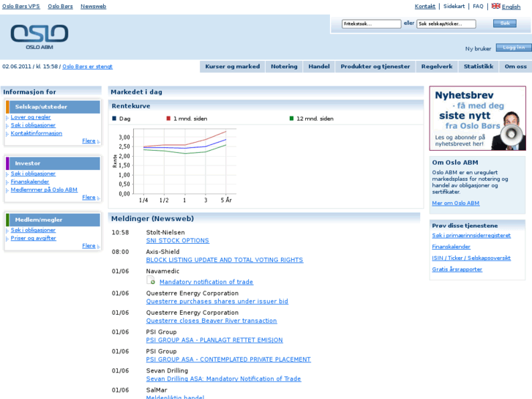Click the Oslo ABM logo
This screenshot has height=399, width=532.
point(40,37)
